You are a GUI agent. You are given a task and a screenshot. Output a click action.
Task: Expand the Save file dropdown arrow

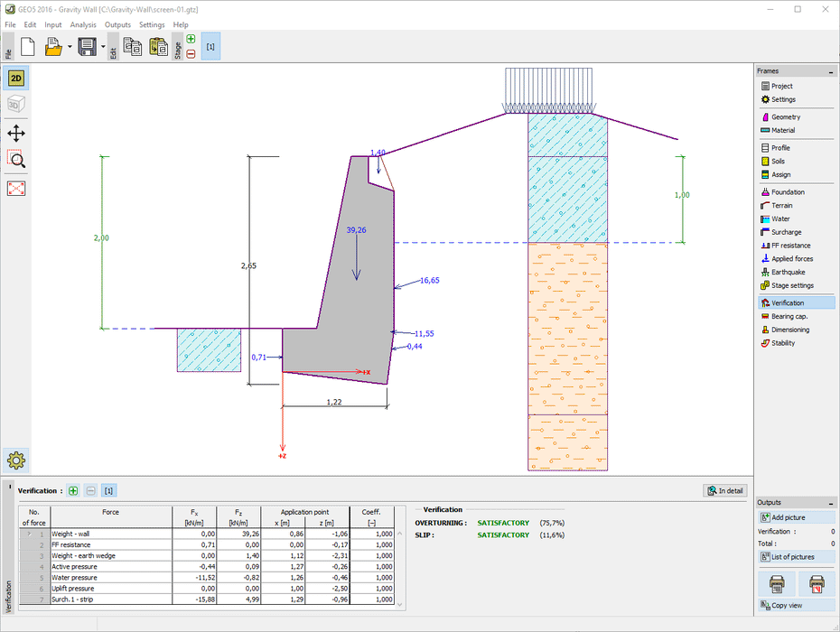pyautogui.click(x=103, y=47)
